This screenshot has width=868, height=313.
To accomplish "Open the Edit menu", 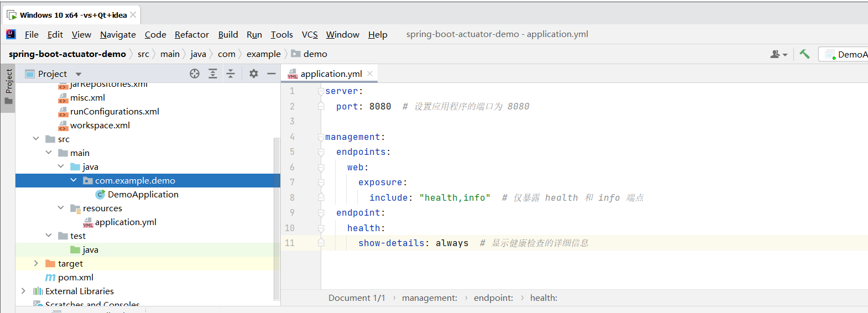I will point(55,34).
